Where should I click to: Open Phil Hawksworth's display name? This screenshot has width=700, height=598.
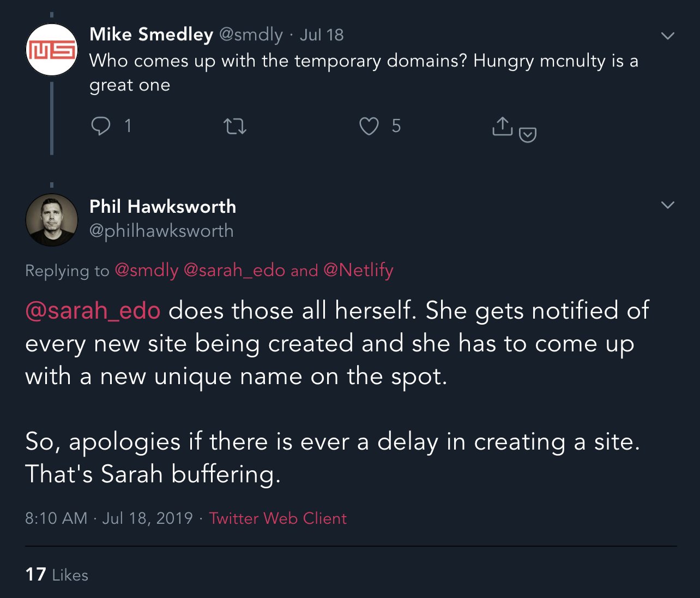(162, 206)
